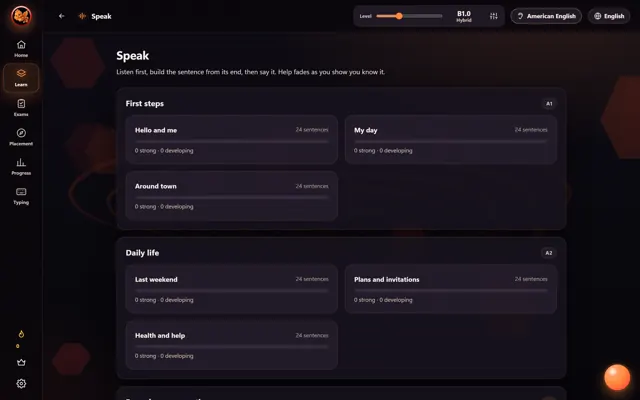Viewport: 640px width, 400px height.
Task: Open Exams in the sidebar
Action: pyautogui.click(x=21, y=107)
